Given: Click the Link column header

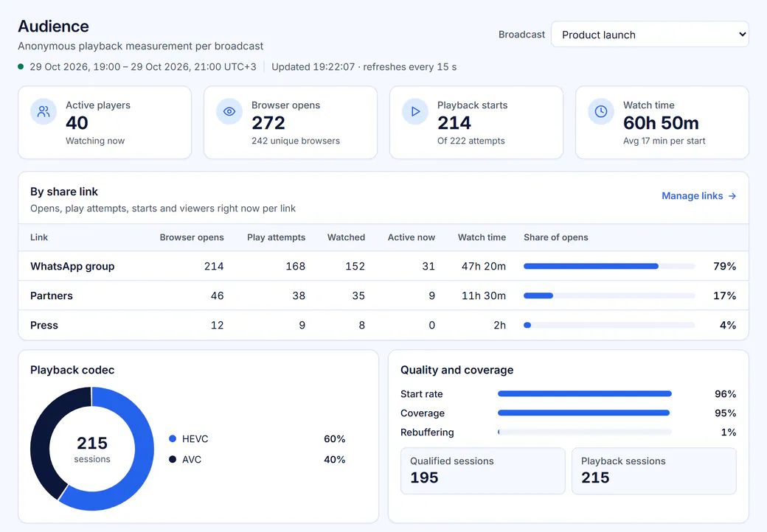Looking at the screenshot, I should click(x=39, y=237).
